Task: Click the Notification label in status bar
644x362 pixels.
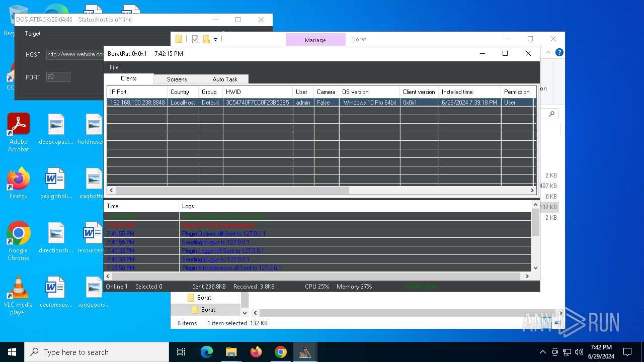Action: coord(421,287)
